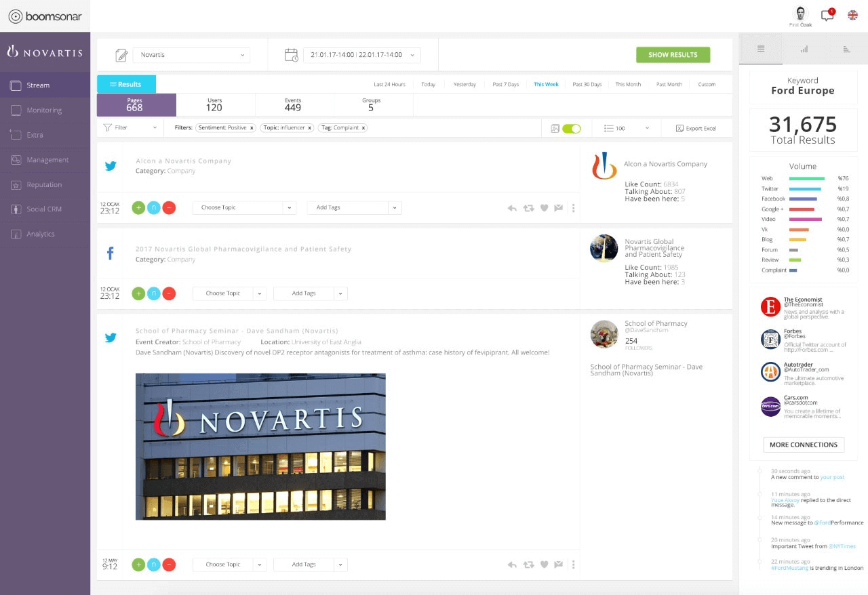Open bar chart view in right panel
The height and width of the screenshot is (595, 868).
pos(804,49)
